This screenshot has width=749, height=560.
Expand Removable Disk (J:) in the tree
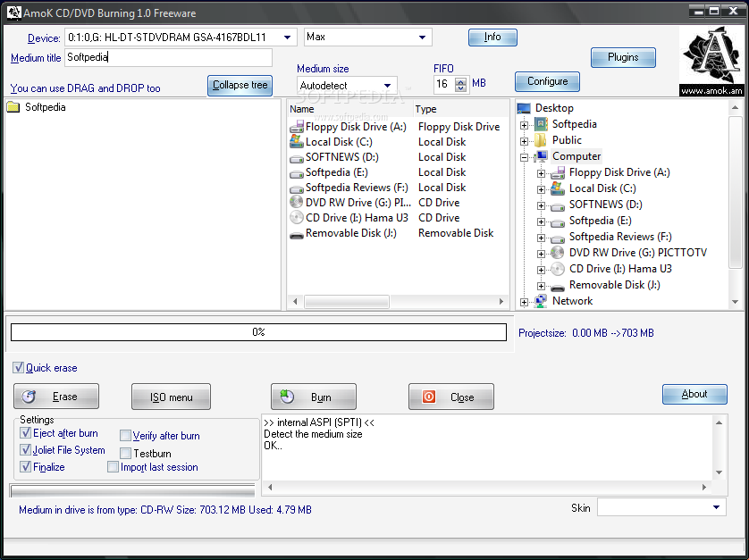click(541, 286)
